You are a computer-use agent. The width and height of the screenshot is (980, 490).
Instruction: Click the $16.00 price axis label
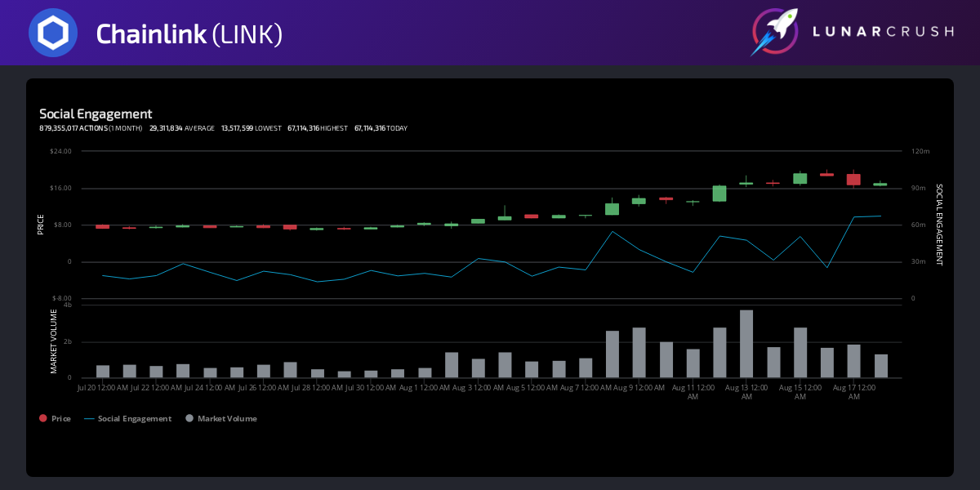(61, 188)
